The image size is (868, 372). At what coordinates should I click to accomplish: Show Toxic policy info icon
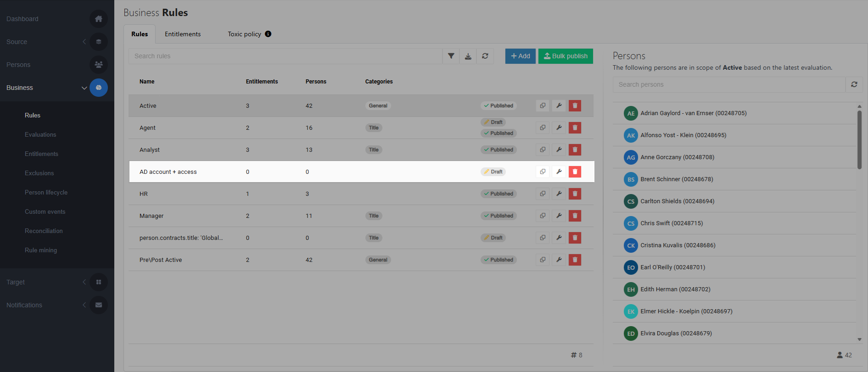click(268, 34)
